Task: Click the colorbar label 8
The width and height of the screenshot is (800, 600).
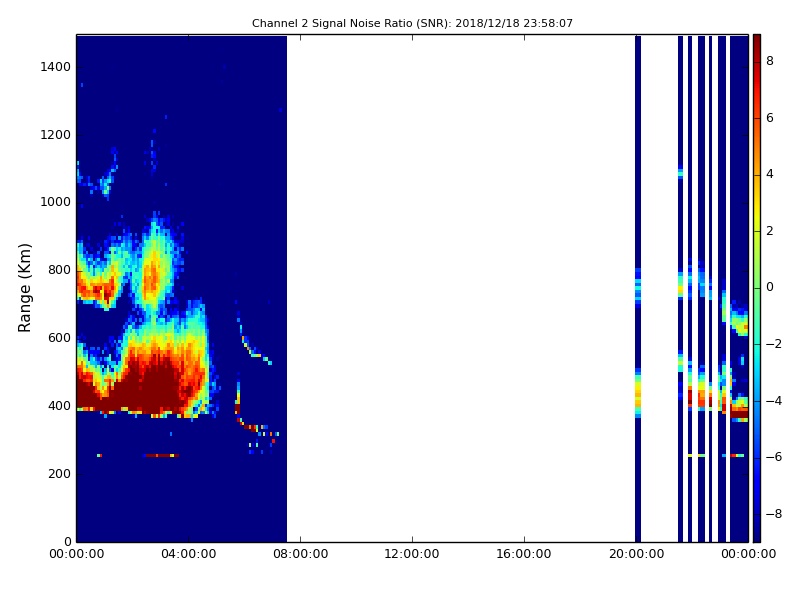Action: coord(770,61)
